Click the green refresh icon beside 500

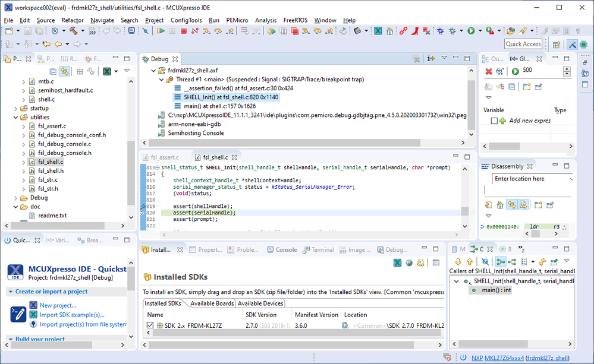pos(515,71)
